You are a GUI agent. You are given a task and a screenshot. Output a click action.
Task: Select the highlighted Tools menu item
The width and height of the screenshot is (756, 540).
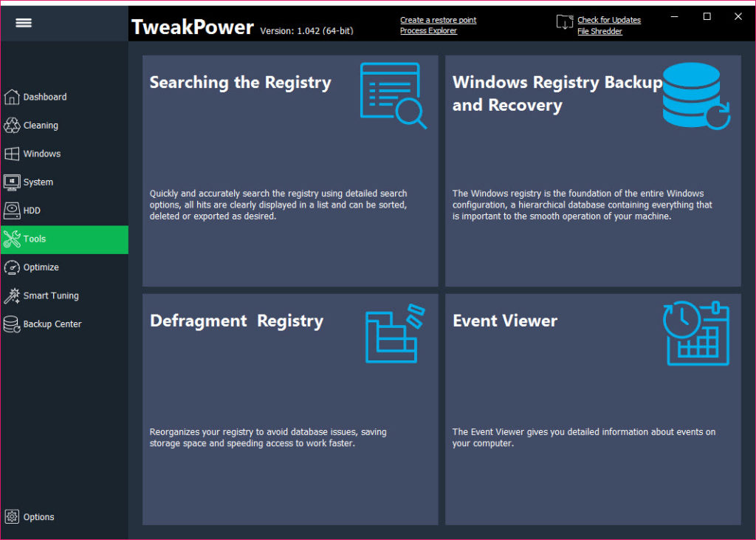pyautogui.click(x=65, y=239)
